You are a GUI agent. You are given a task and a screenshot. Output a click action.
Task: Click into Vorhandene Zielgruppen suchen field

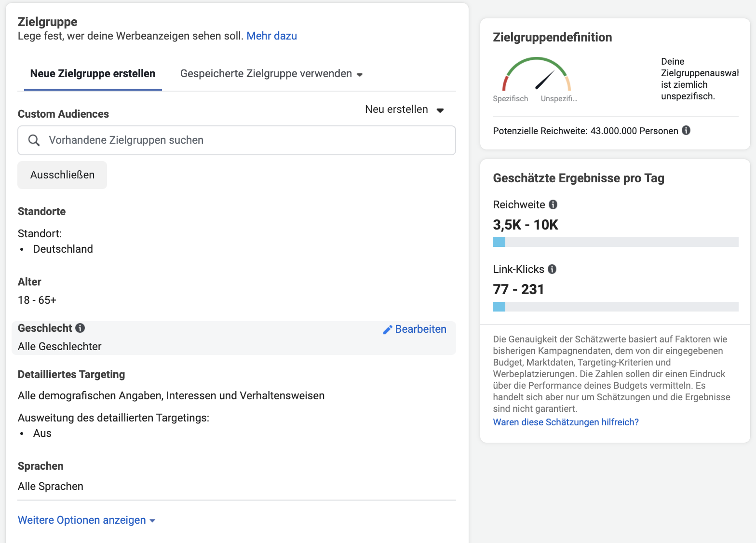point(237,140)
